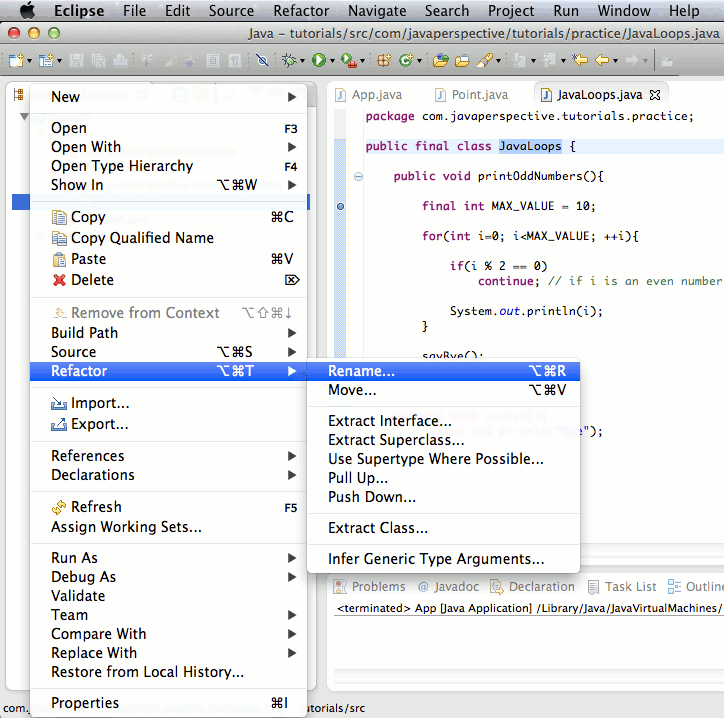Click the Import icon in the context menu
The image size is (724, 718).
click(59, 404)
